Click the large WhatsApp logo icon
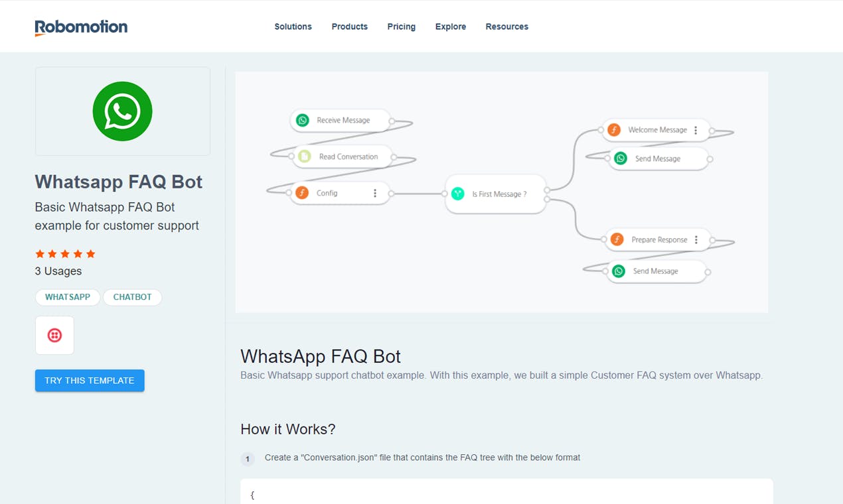 [122, 111]
